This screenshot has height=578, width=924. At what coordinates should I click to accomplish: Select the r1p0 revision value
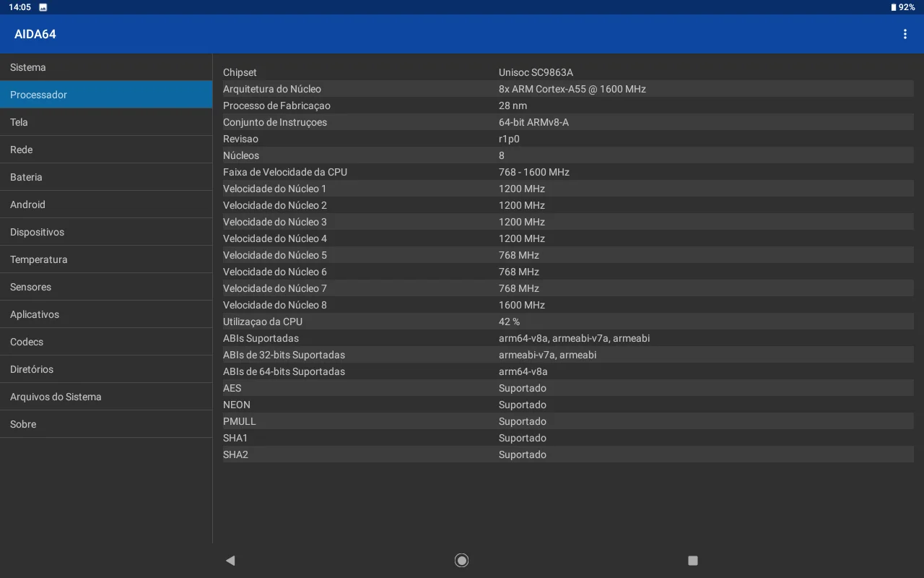tap(509, 139)
